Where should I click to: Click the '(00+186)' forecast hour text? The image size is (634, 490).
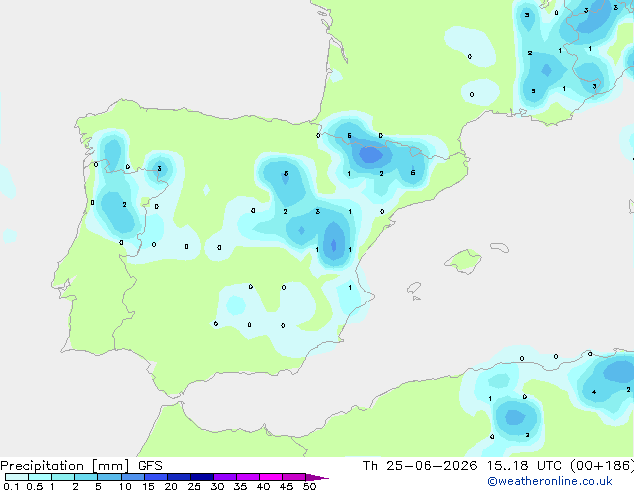click(602, 466)
